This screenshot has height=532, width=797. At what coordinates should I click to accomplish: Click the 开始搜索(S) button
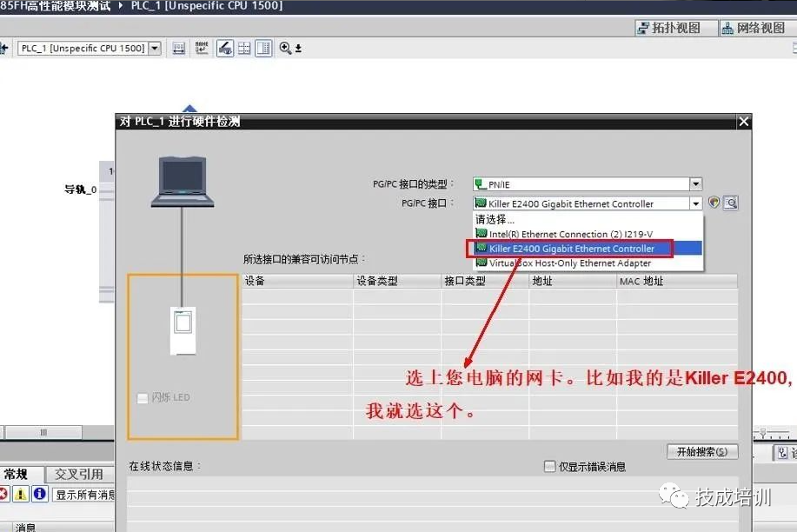[702, 452]
